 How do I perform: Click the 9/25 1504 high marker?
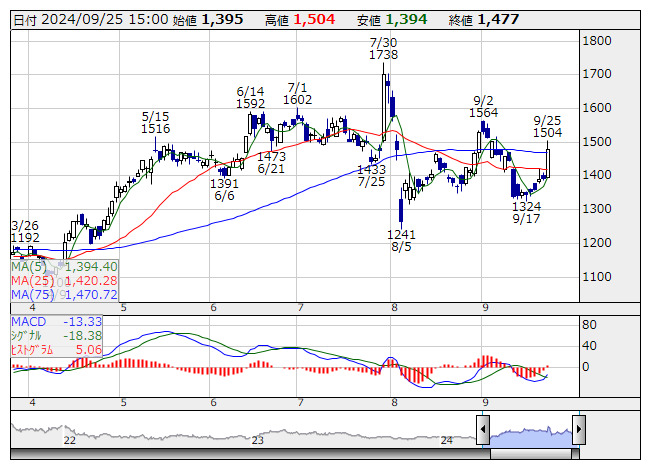pyautogui.click(x=547, y=127)
